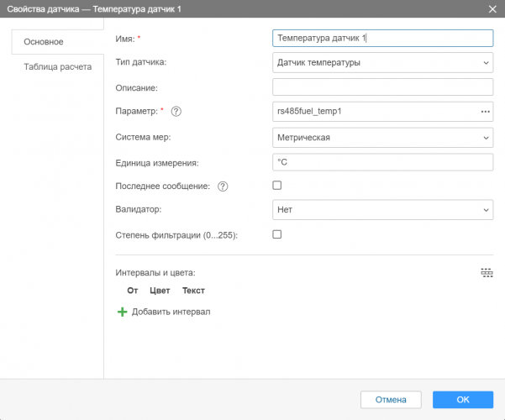This screenshot has height=420, width=505.
Task: Switch to the Таблица расчета tab
Action: point(57,66)
